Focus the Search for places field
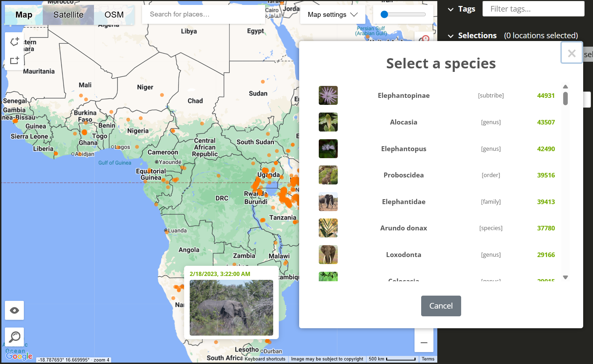Viewport: 593px width, 364px height. (203, 14)
